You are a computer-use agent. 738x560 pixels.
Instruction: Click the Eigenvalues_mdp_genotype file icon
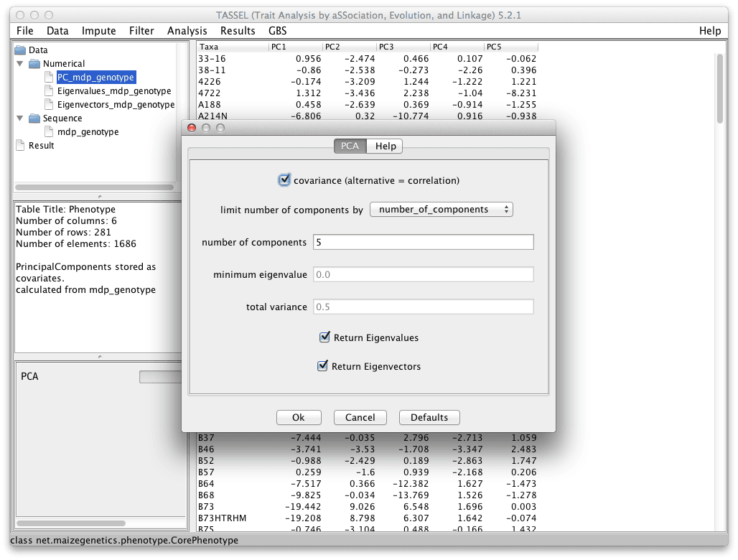49,91
